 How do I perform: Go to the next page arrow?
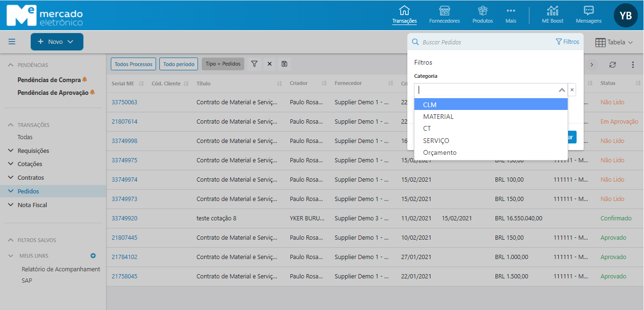coord(591,65)
